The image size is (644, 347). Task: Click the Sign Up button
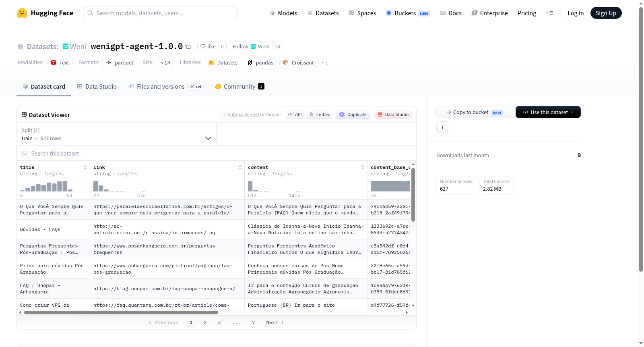[x=606, y=13]
